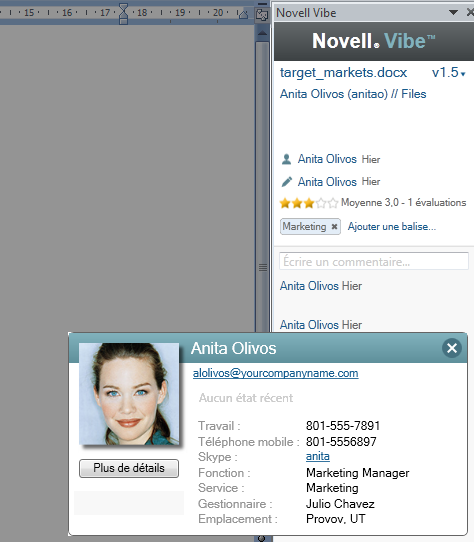474x542 pixels.
Task: Click the Provov, UT location value
Action: [335, 519]
